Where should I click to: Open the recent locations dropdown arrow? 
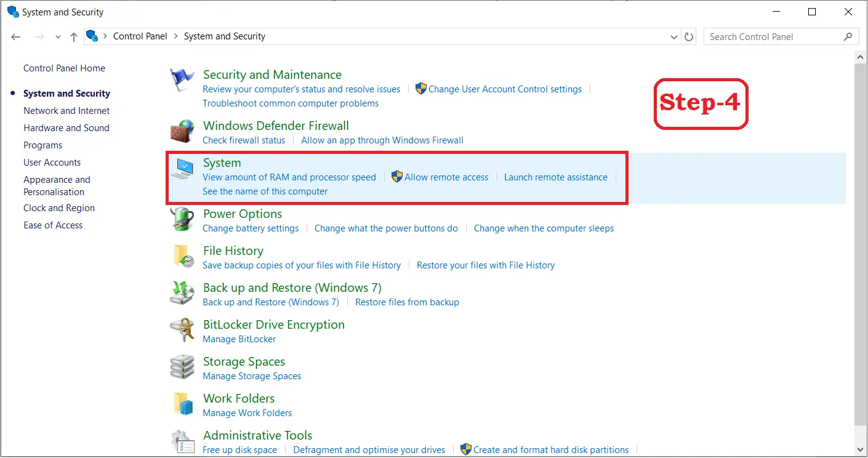(x=58, y=37)
